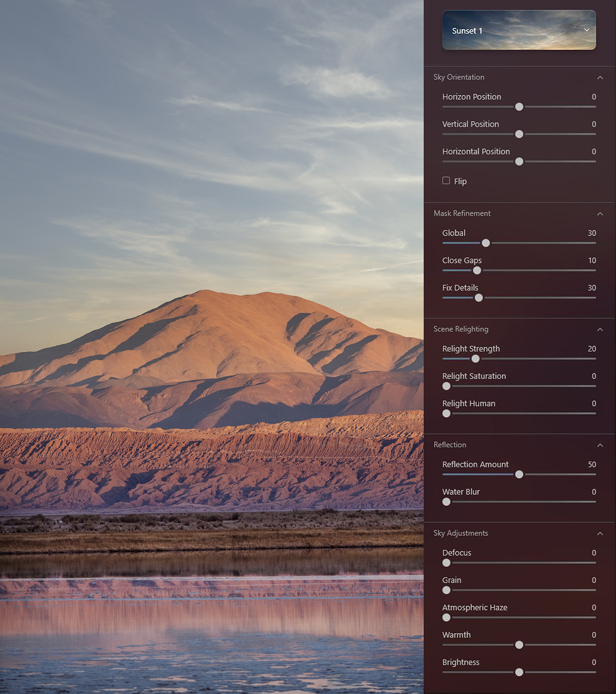Click the Sky Adjustments section title
The width and height of the screenshot is (616, 694).
point(461,533)
